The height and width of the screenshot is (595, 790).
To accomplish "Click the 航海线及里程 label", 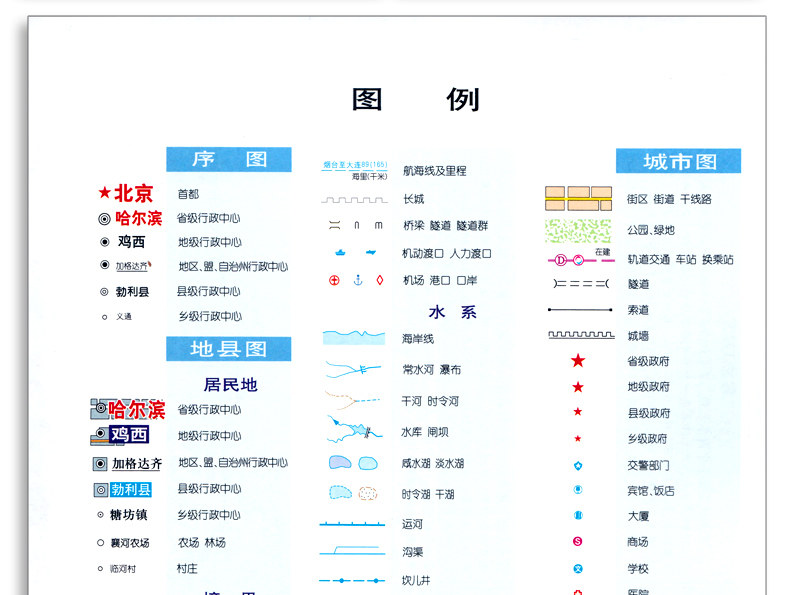I will (x=434, y=171).
